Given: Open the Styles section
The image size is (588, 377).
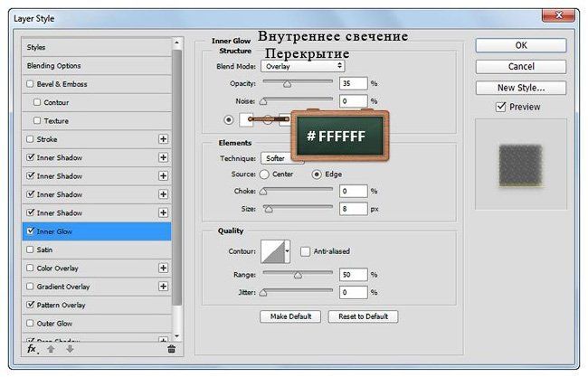Looking at the screenshot, I should (x=97, y=47).
